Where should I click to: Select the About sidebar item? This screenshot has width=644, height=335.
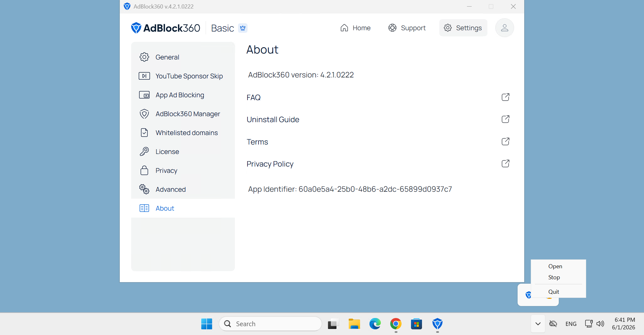(x=183, y=208)
